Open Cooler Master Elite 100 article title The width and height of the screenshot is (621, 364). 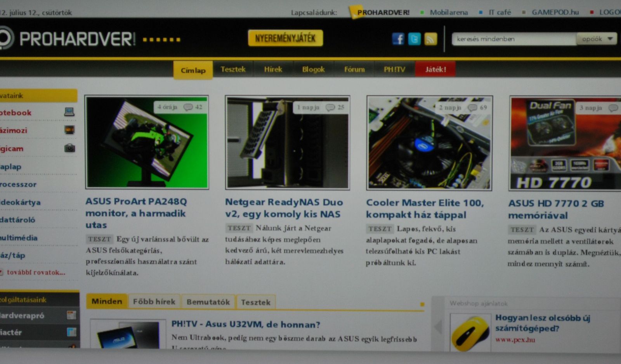pos(425,209)
